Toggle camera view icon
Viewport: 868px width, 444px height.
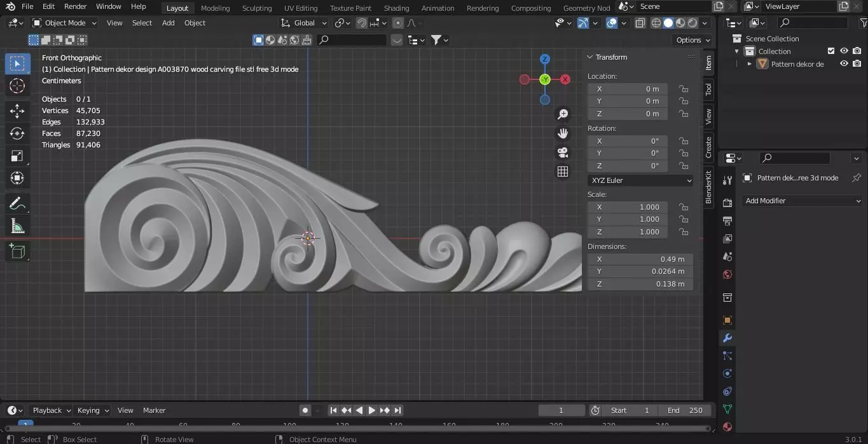[563, 152]
